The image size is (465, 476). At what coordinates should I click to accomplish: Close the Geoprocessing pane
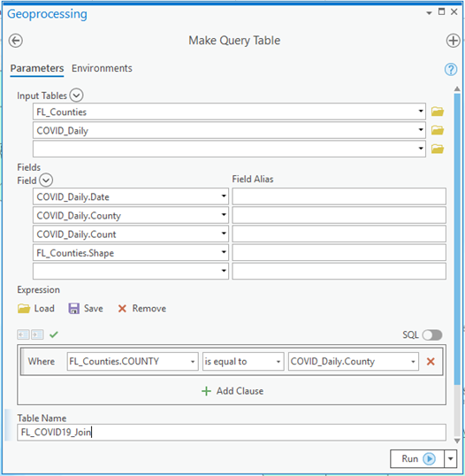pyautogui.click(x=454, y=12)
